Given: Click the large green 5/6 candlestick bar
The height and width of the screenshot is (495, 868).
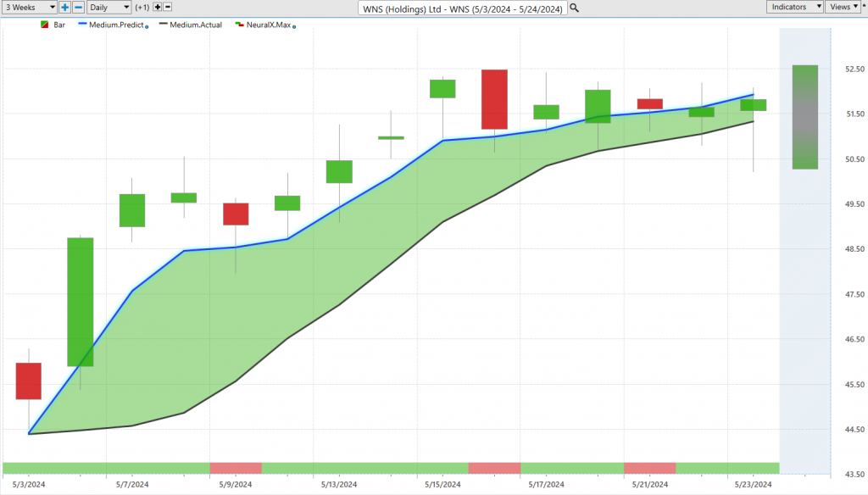Looking at the screenshot, I should coord(80,302).
